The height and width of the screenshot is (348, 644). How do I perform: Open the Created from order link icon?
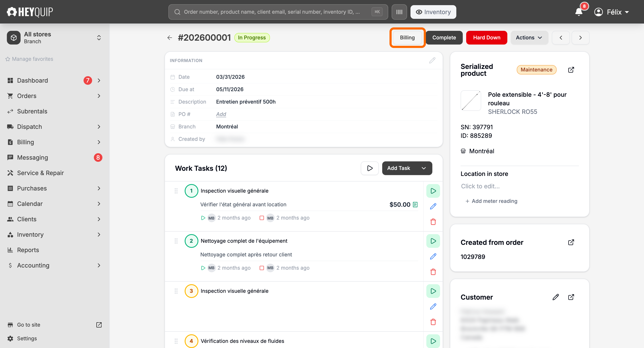click(571, 242)
